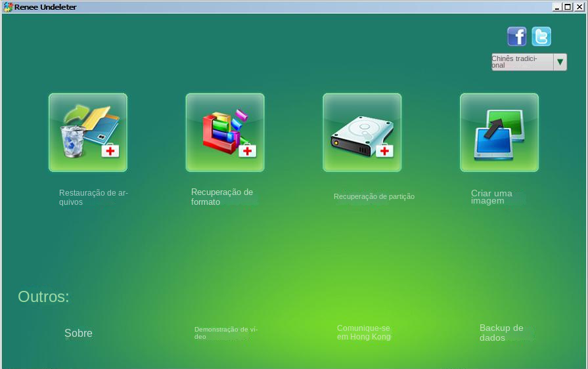Expand the language dropdown arrow

click(x=560, y=62)
